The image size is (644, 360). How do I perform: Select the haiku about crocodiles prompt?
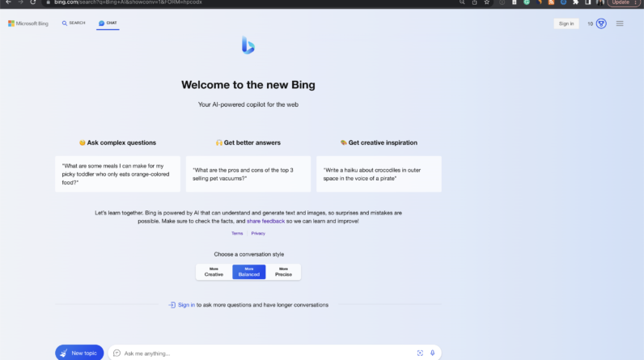pyautogui.click(x=379, y=174)
